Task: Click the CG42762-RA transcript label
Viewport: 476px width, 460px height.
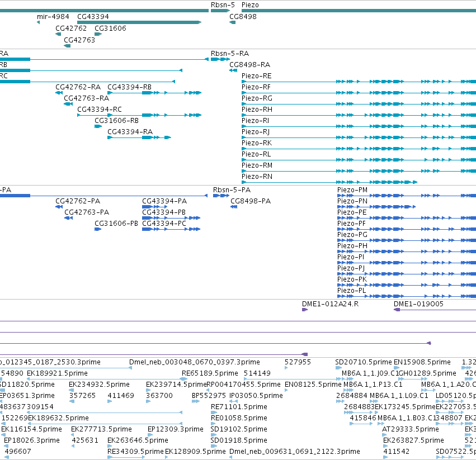Action: click(78, 87)
